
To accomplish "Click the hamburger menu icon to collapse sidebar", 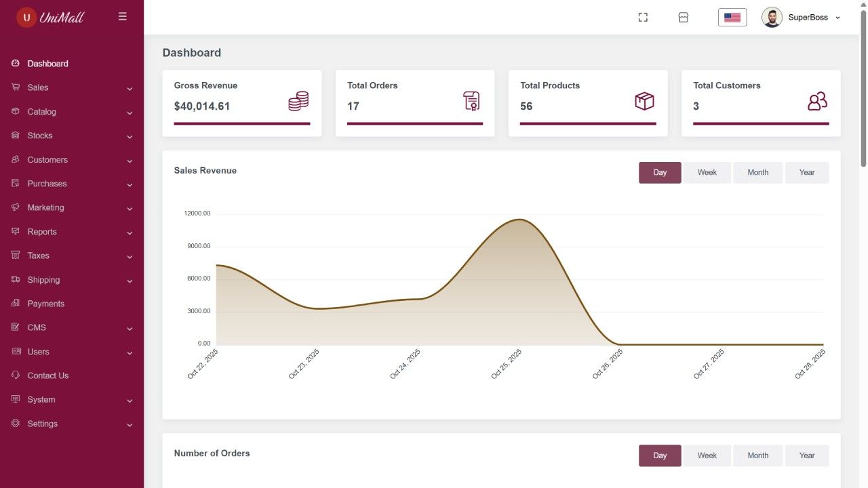I will click(x=122, y=16).
